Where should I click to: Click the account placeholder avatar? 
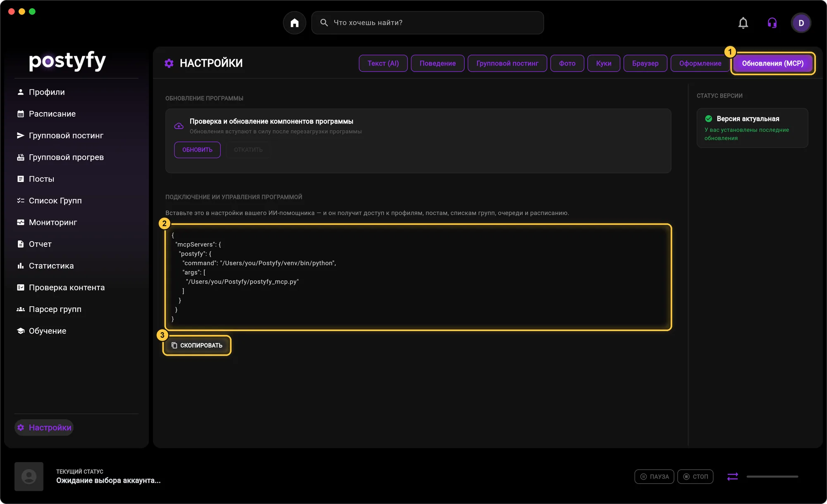(29, 477)
